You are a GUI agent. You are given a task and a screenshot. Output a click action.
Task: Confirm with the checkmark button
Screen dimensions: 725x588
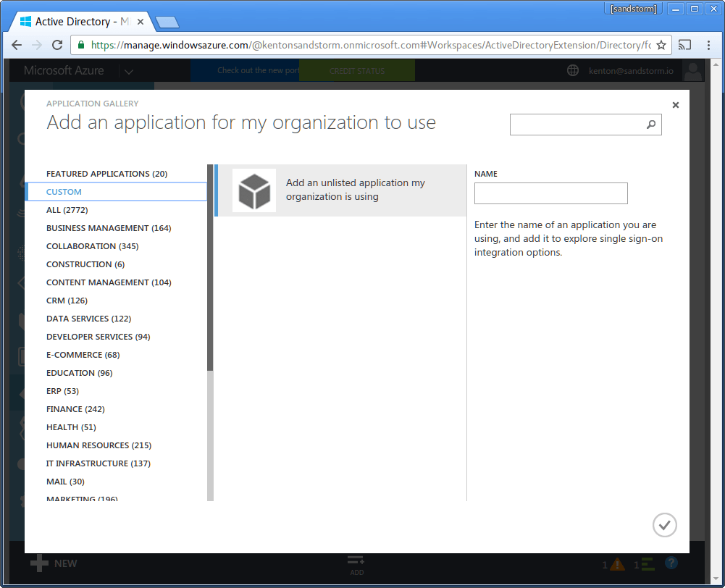pos(664,525)
